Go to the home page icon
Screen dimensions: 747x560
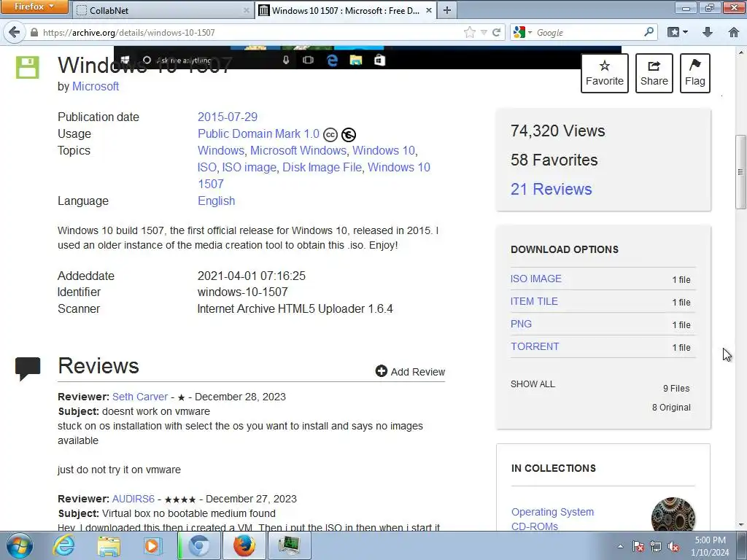click(733, 32)
